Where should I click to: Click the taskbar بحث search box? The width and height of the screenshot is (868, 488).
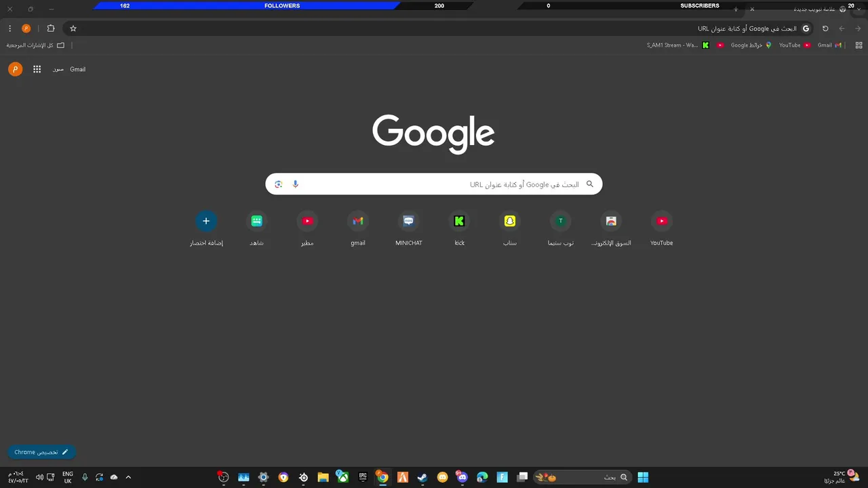tap(583, 477)
